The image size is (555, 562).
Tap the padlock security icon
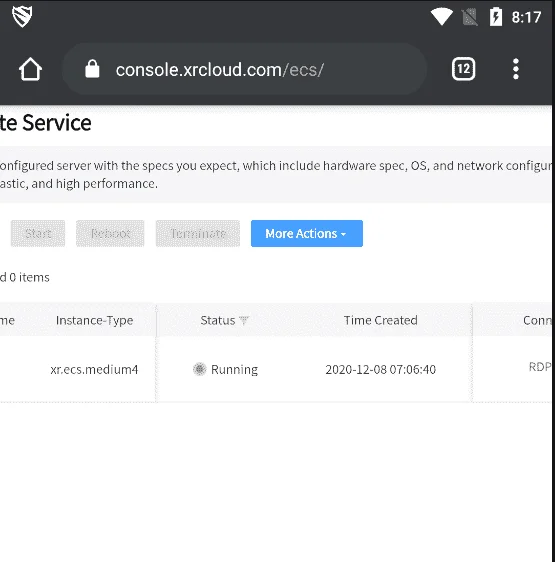pos(92,68)
